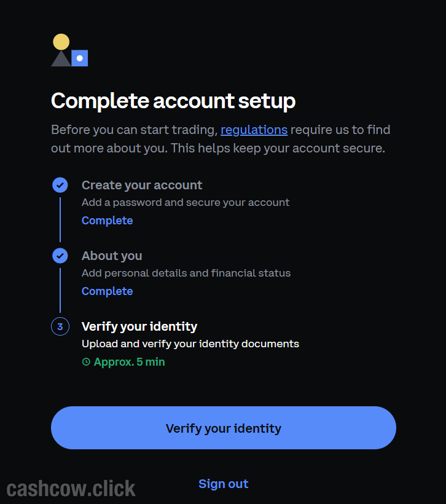Click Complete under Create your account
Viewport: 446px width, 504px height.
[107, 221]
